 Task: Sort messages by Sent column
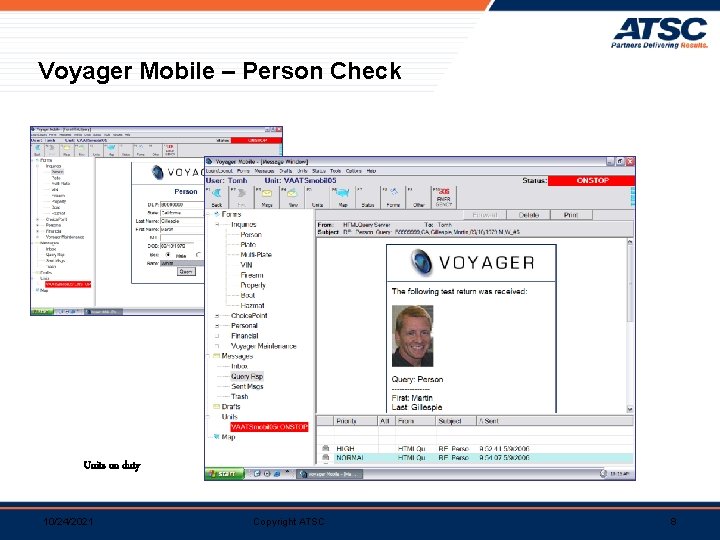[554, 421]
